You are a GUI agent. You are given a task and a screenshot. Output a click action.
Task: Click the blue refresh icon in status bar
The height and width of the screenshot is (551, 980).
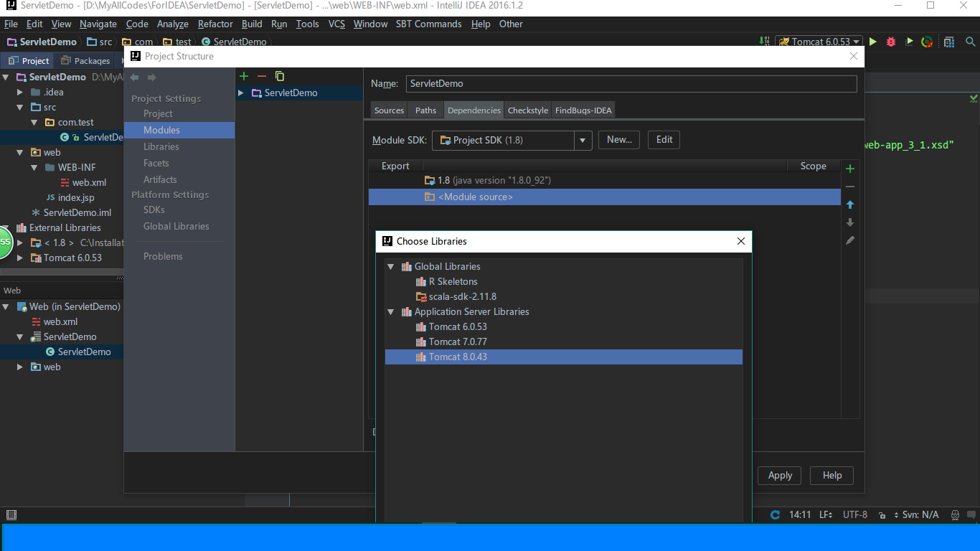pyautogui.click(x=775, y=515)
